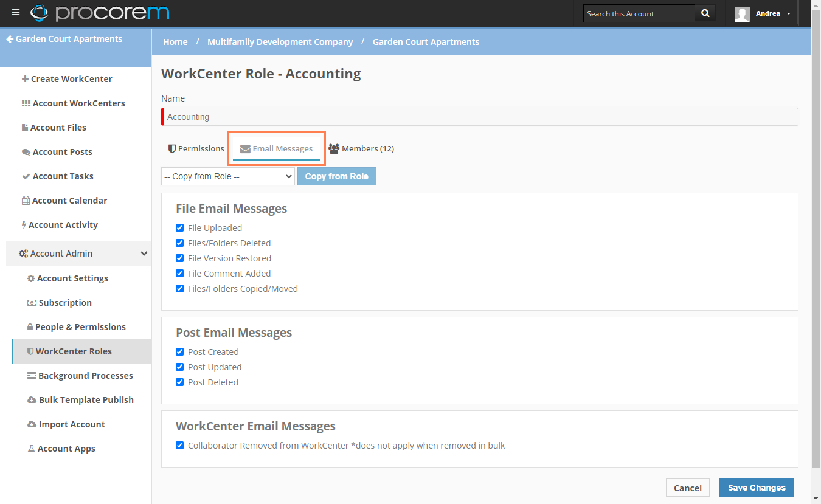Open Import Account menu text
Screen dimensions: 821x504
(x=72, y=424)
